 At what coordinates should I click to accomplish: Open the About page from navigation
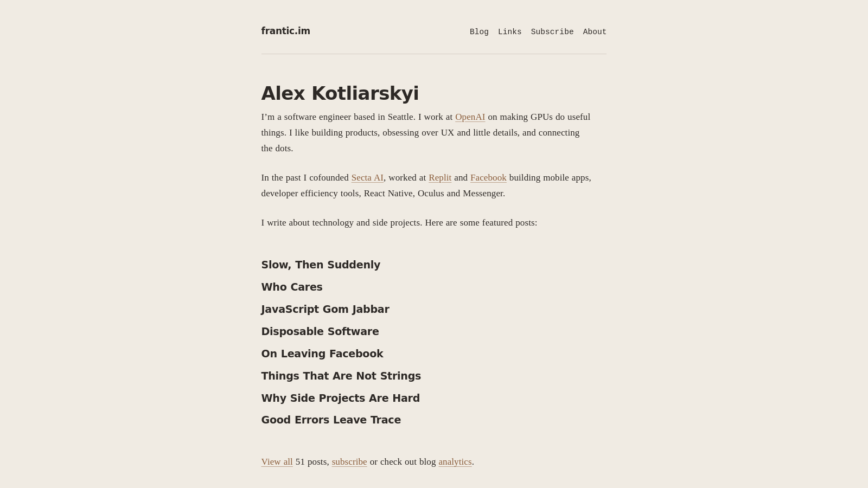coord(594,32)
